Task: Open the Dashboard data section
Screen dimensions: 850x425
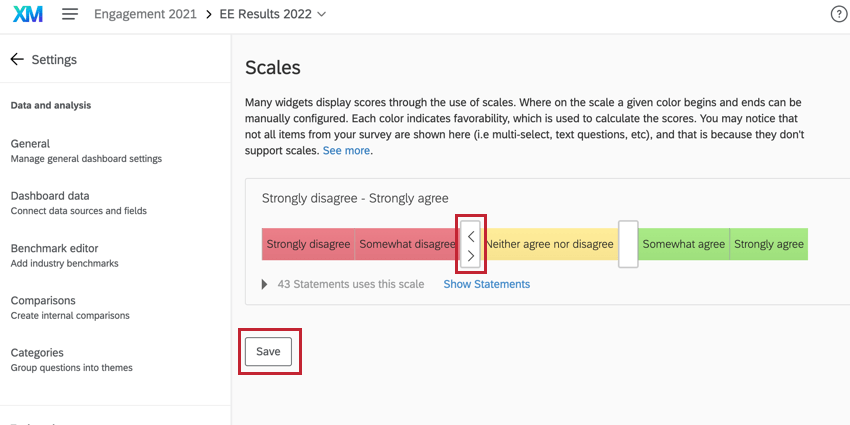Action: point(50,196)
